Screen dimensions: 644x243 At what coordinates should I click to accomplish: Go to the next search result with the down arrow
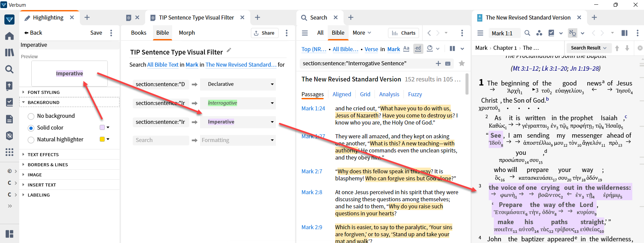click(x=627, y=48)
